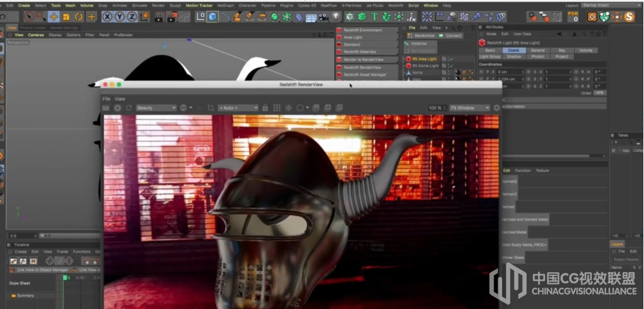Toggle the Y axis lock
Screen dimensions: 644x309
pyautogui.click(x=119, y=17)
